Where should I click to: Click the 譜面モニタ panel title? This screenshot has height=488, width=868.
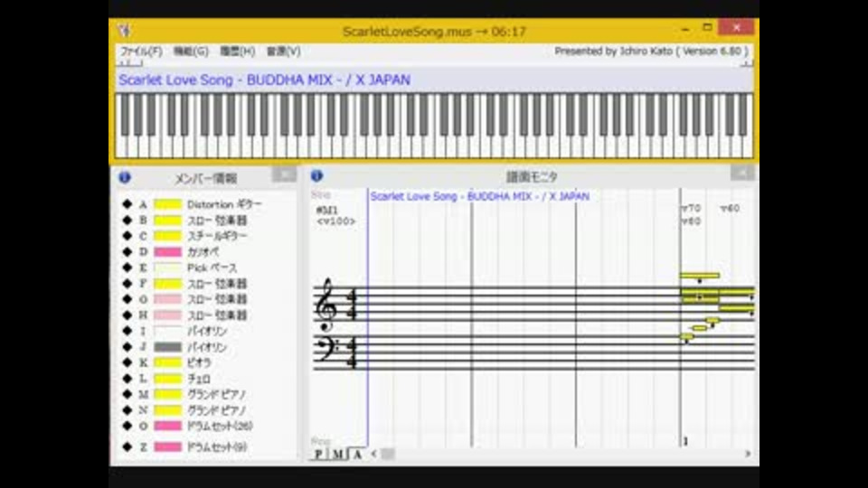[x=532, y=176]
